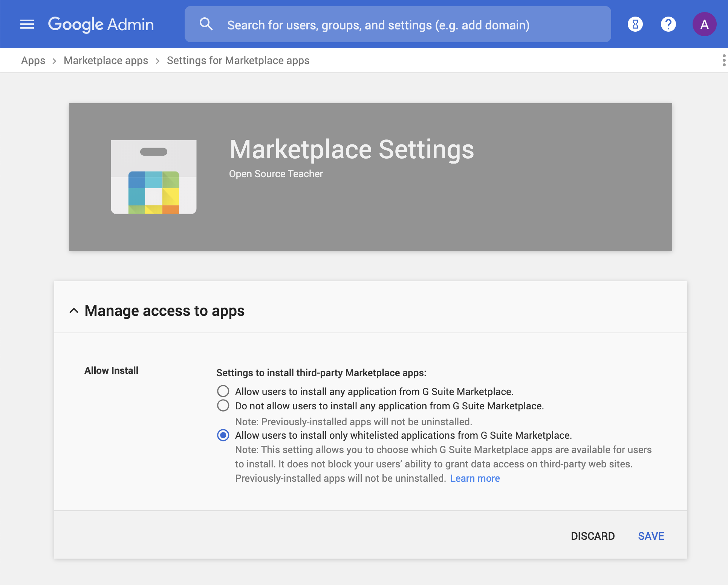Go to Apps breadcrumb
728x585 pixels.
(33, 61)
